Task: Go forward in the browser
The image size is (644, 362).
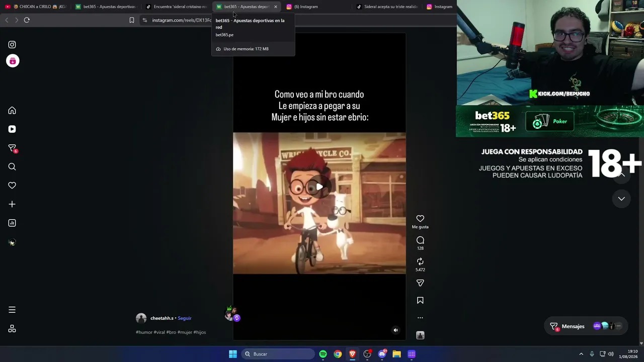Action: click(x=17, y=20)
